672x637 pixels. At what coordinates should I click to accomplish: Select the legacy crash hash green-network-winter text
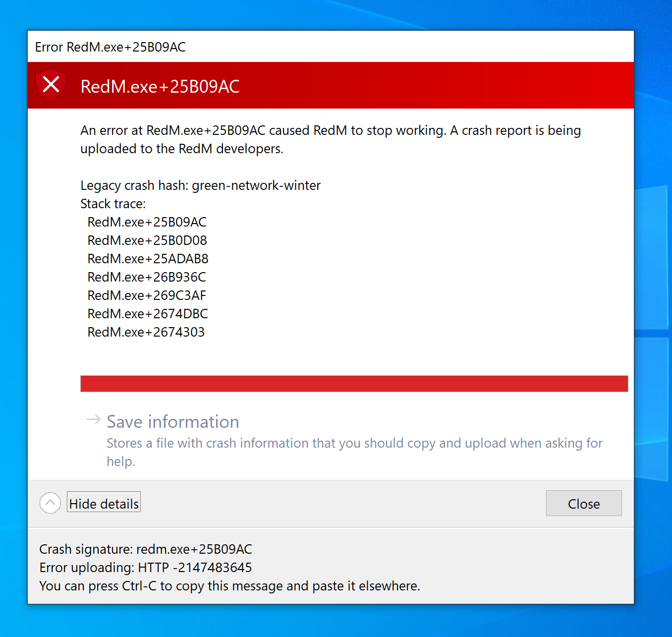(x=200, y=185)
